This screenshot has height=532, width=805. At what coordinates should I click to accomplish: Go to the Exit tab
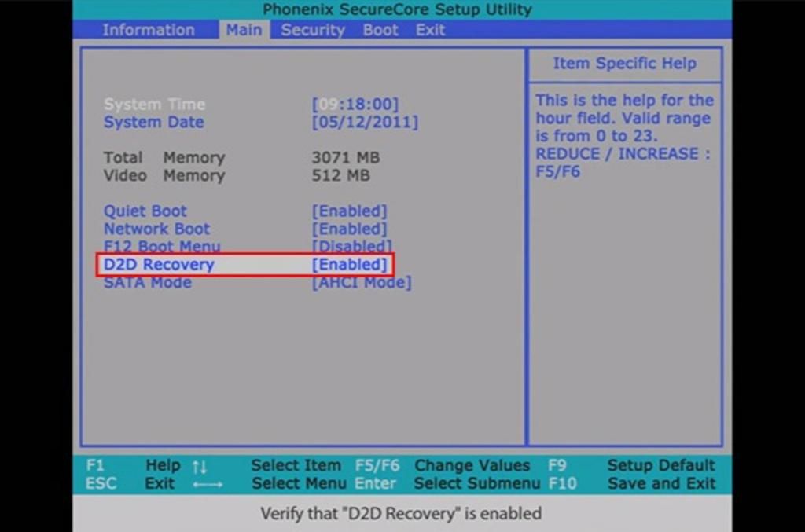tap(430, 30)
